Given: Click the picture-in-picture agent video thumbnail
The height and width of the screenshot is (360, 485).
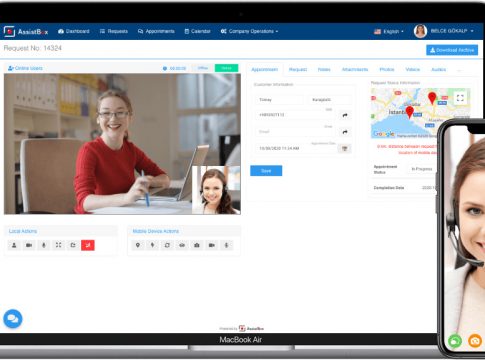Looking at the screenshot, I should point(216,190).
